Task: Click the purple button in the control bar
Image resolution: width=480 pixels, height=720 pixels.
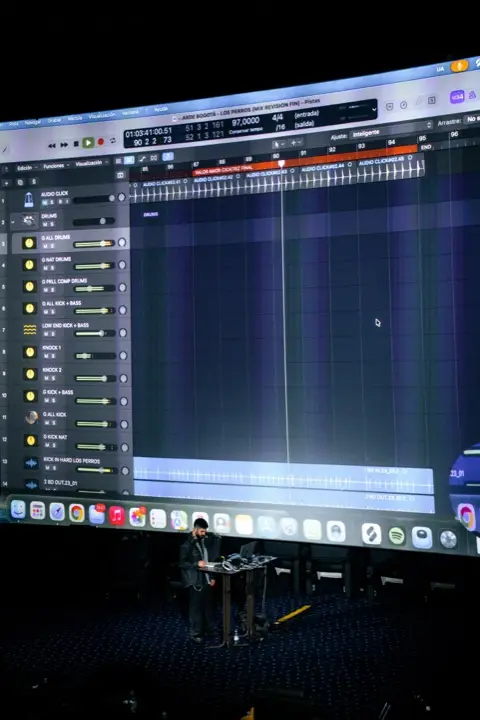Action: click(x=457, y=97)
